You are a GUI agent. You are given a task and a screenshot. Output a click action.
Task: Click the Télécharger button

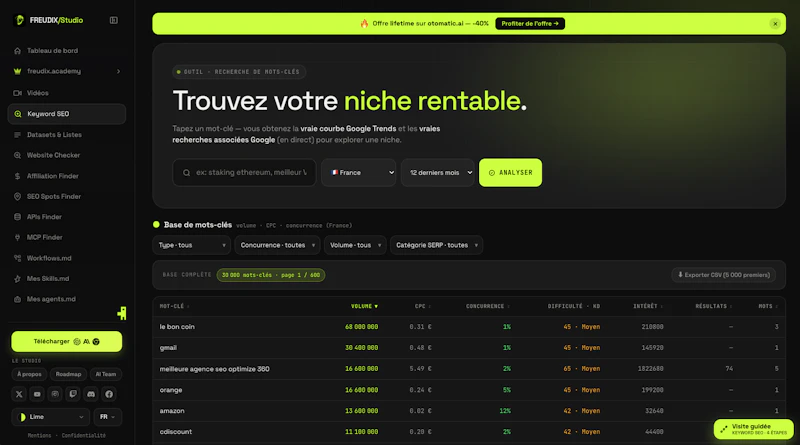pyautogui.click(x=67, y=341)
